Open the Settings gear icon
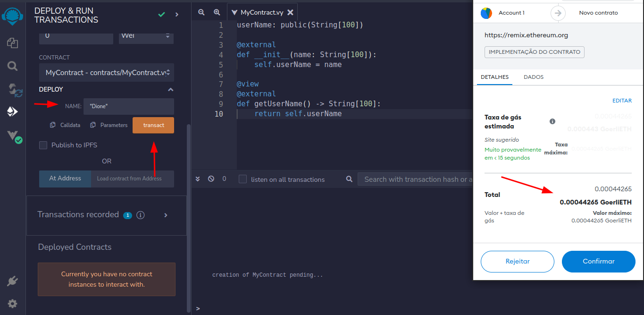Viewport: 644px width, 315px height. pyautogui.click(x=13, y=303)
